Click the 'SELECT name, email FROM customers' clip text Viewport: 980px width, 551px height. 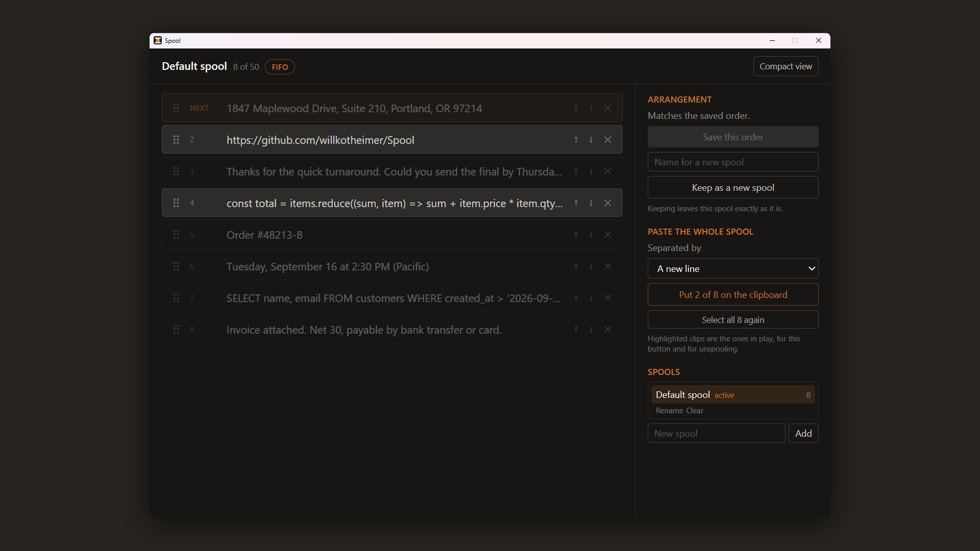[x=394, y=298]
